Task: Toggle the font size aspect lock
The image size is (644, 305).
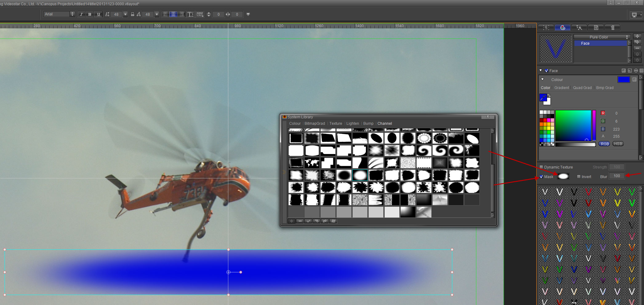Action: pos(133,14)
